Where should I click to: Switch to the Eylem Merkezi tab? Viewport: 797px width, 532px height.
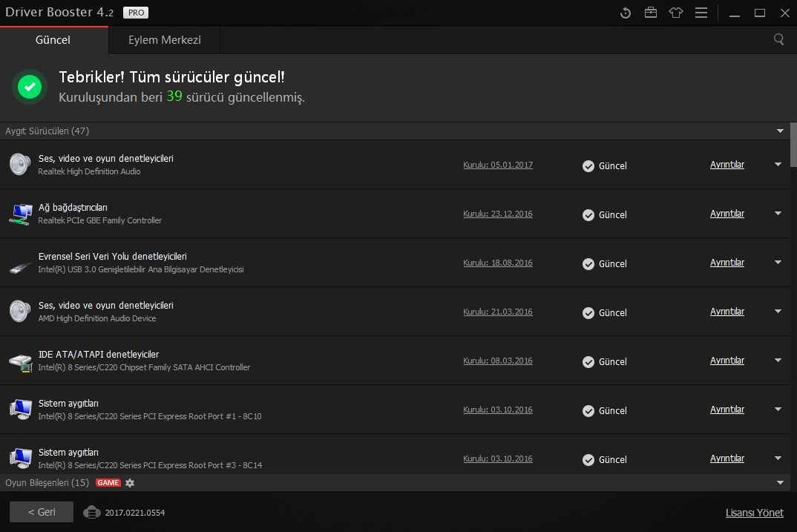pos(165,40)
